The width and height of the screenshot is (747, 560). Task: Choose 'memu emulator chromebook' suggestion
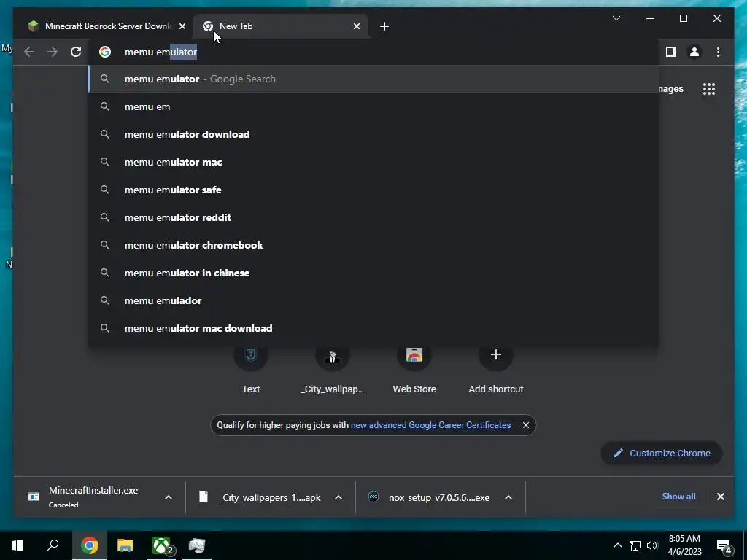click(x=373, y=245)
